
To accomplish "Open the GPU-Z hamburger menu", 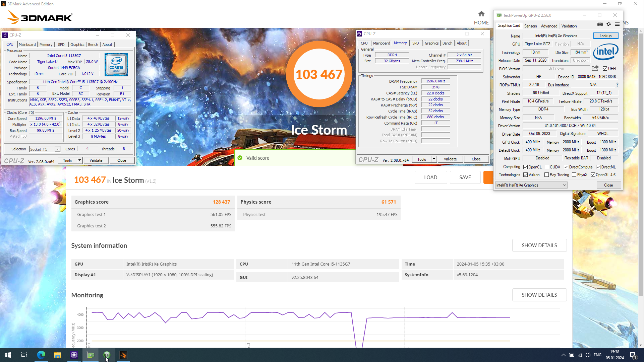I will pos(617,24).
